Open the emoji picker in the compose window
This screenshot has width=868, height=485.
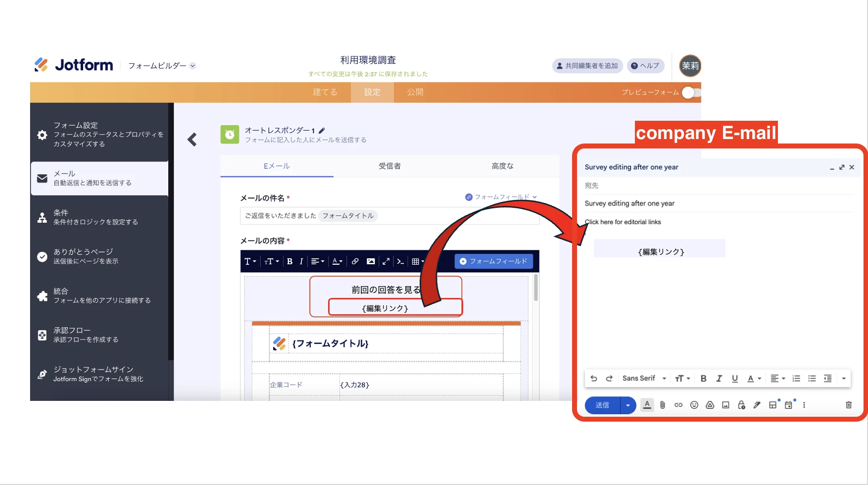pos(694,405)
